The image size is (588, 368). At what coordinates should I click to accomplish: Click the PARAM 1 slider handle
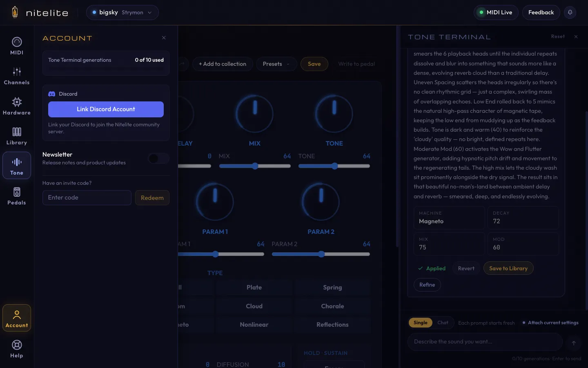(216, 254)
